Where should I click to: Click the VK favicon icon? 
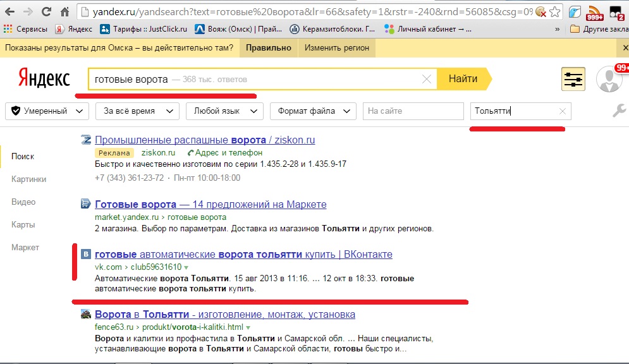point(86,254)
